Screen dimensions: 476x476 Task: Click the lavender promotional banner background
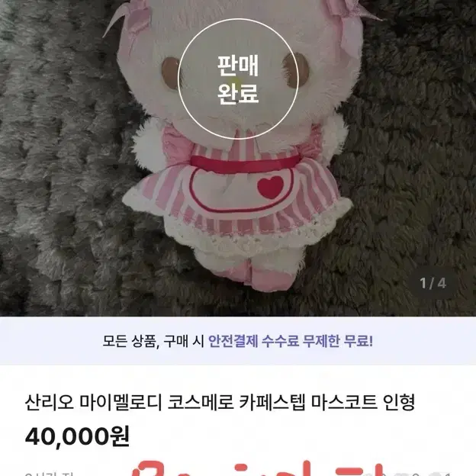click(x=238, y=341)
